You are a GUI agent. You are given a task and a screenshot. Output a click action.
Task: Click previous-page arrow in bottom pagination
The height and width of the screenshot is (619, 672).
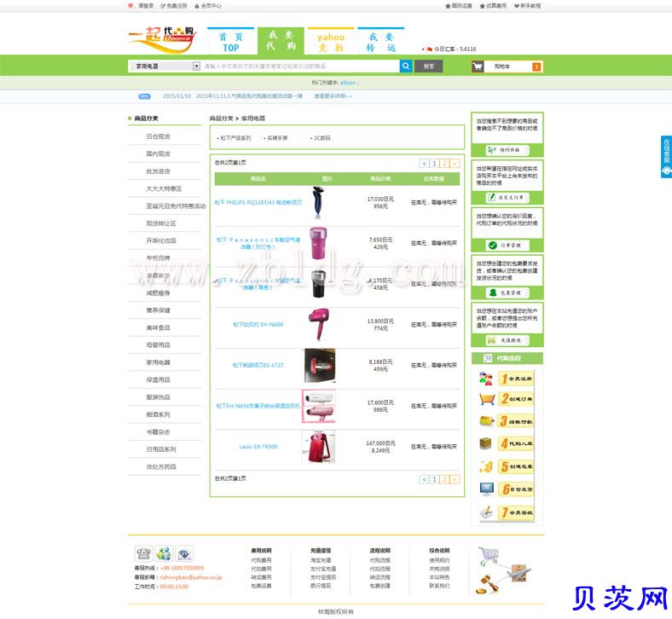tap(424, 479)
